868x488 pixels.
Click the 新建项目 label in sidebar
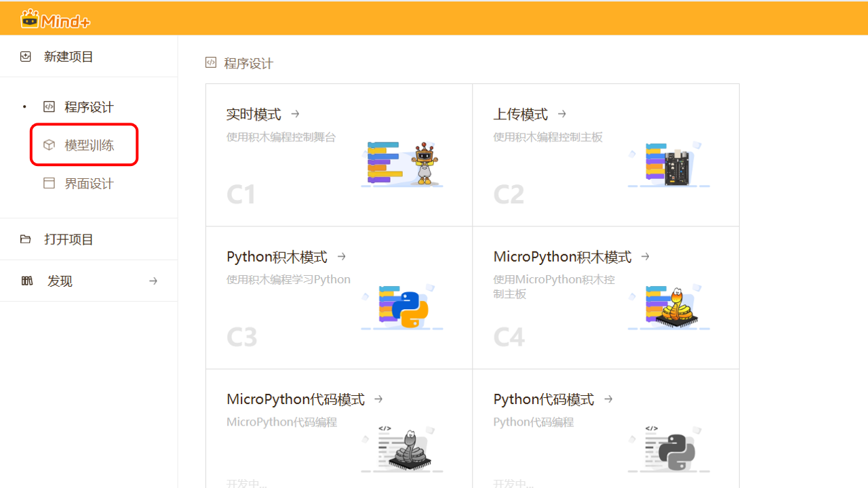point(68,57)
